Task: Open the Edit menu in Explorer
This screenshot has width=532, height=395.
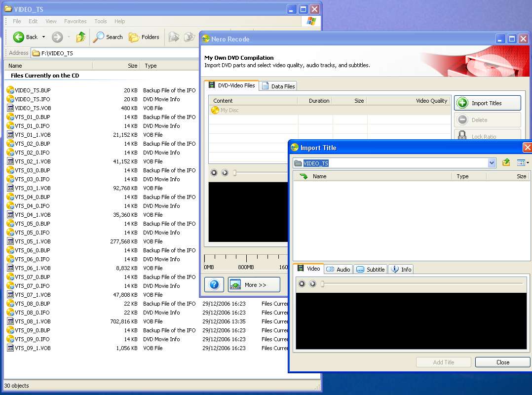Action: pyautogui.click(x=33, y=21)
